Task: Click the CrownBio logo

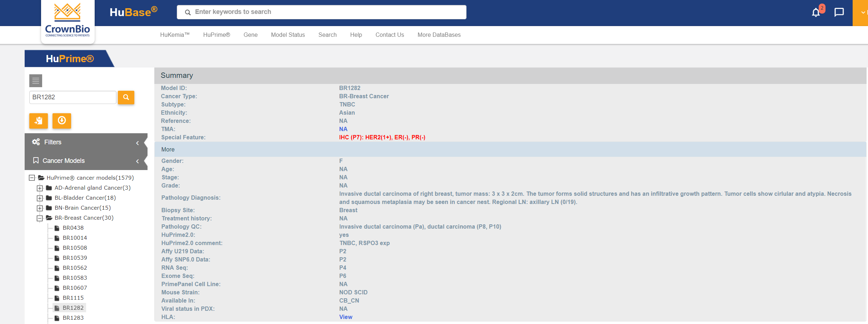Action: (68, 21)
